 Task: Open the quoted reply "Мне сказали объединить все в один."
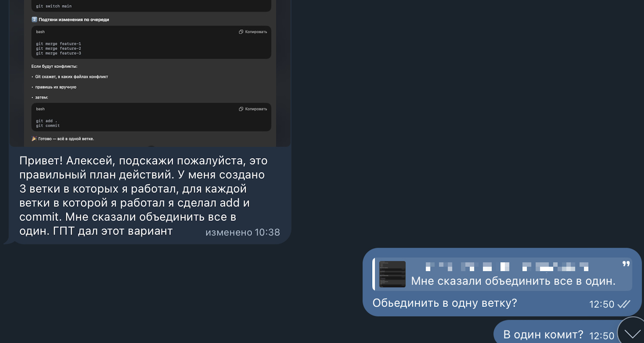point(503,274)
